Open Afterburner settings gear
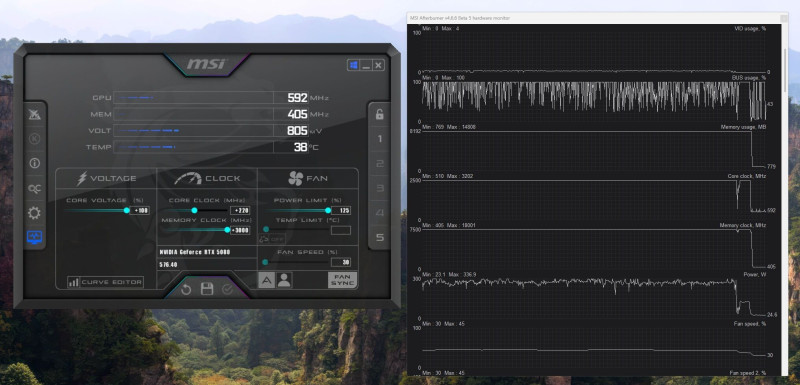800x385 pixels. (35, 213)
